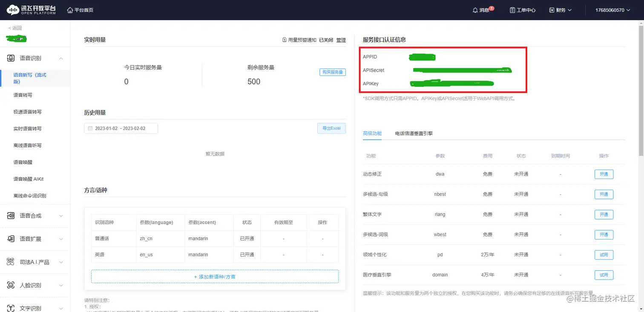644x312 pixels.
Task: Click the 语音识别 microphone icon in sidebar
Action: click(x=11, y=58)
